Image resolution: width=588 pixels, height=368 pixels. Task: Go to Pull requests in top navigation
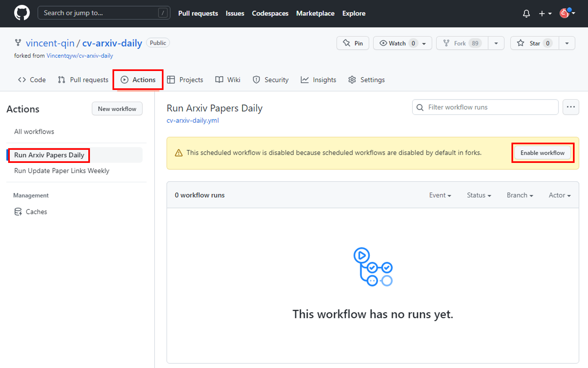[x=198, y=13]
